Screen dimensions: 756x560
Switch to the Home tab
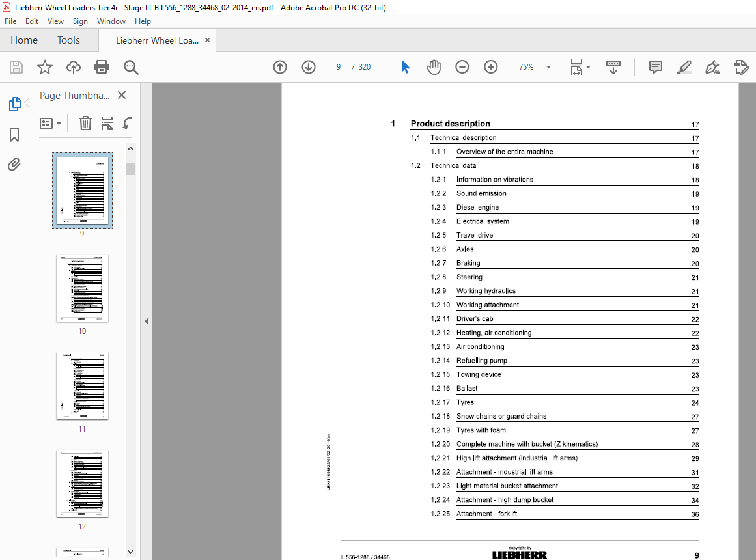point(24,40)
